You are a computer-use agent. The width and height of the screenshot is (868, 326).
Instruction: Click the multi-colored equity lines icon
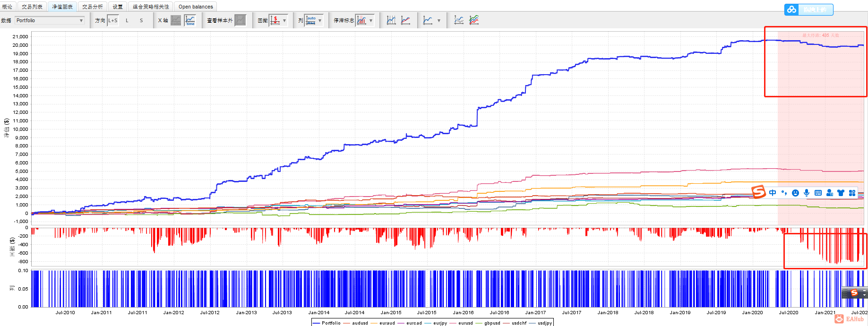(x=474, y=20)
